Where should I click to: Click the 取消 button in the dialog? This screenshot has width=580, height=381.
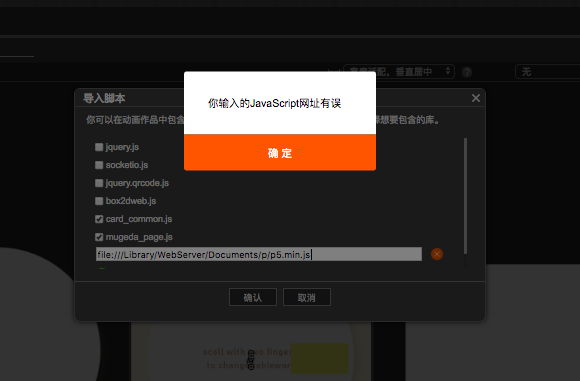[307, 297]
